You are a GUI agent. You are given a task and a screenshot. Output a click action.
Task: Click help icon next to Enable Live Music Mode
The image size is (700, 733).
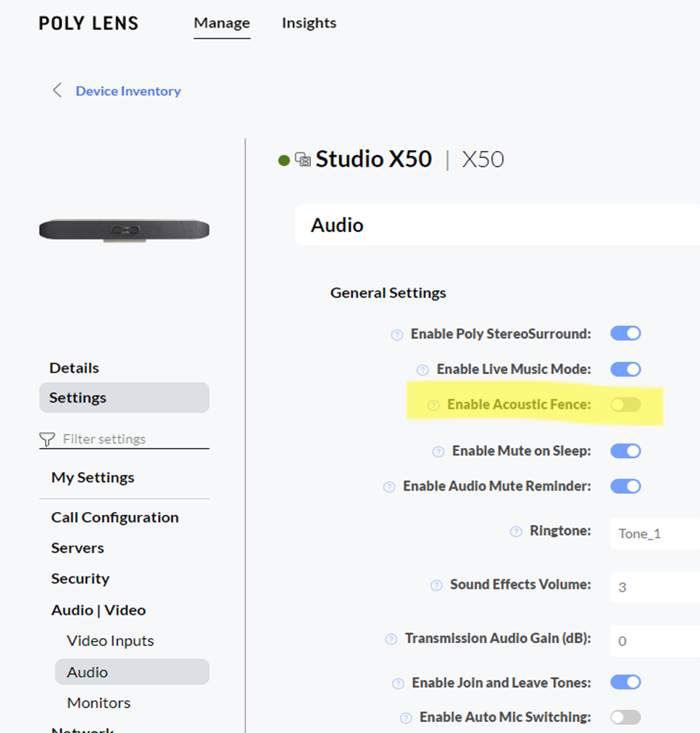pyautogui.click(x=423, y=370)
